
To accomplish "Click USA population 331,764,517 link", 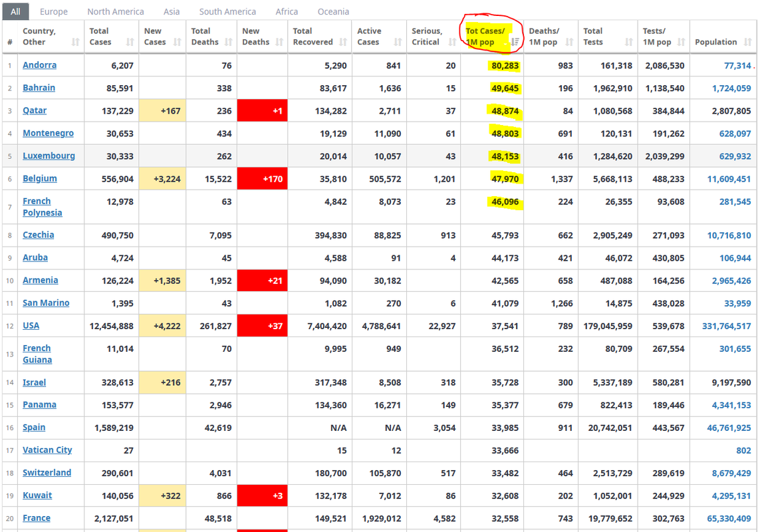I will 727,327.
